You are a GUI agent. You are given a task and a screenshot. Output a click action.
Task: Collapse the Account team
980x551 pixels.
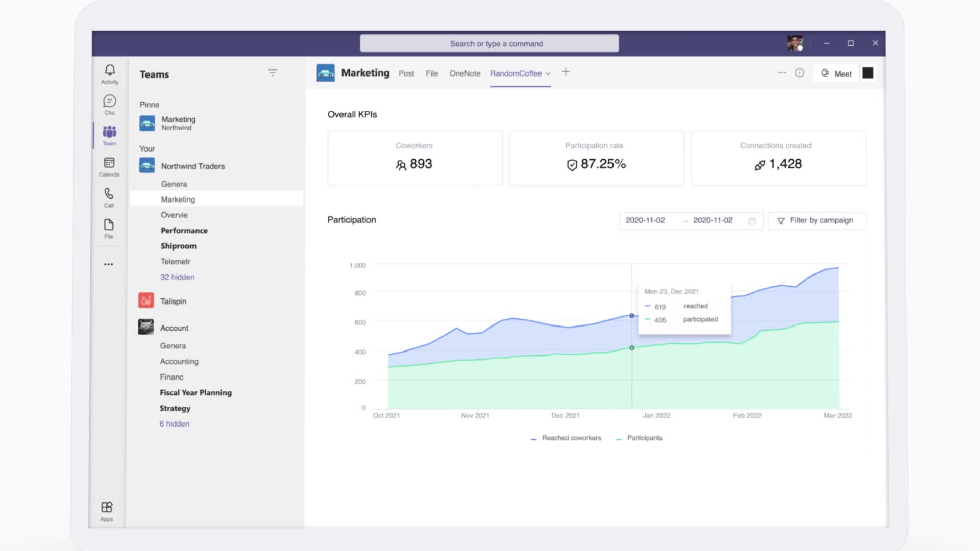174,328
